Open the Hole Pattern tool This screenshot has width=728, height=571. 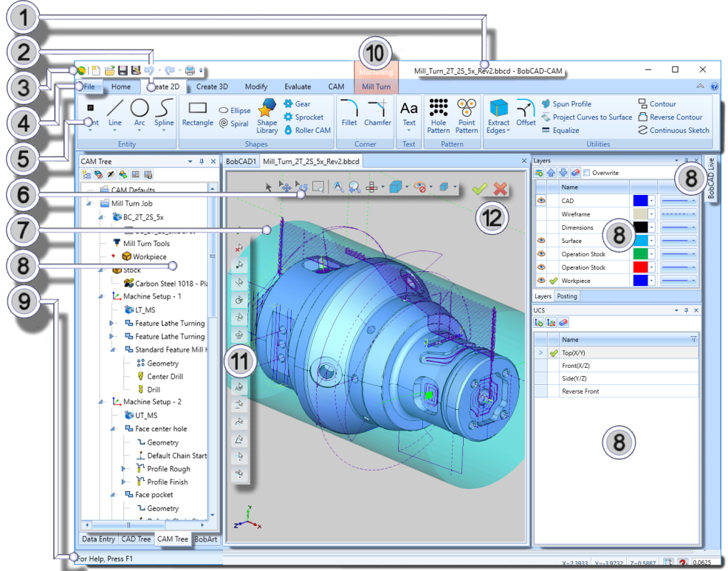(439, 114)
